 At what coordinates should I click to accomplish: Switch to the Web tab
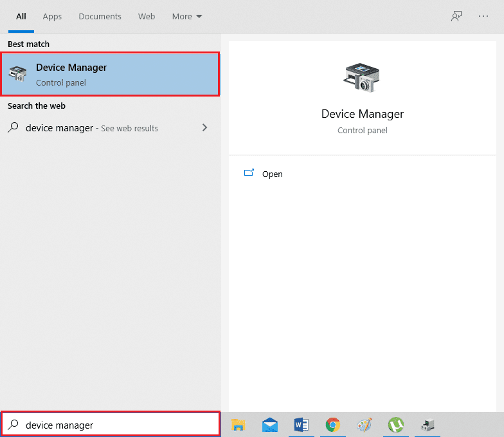147,17
